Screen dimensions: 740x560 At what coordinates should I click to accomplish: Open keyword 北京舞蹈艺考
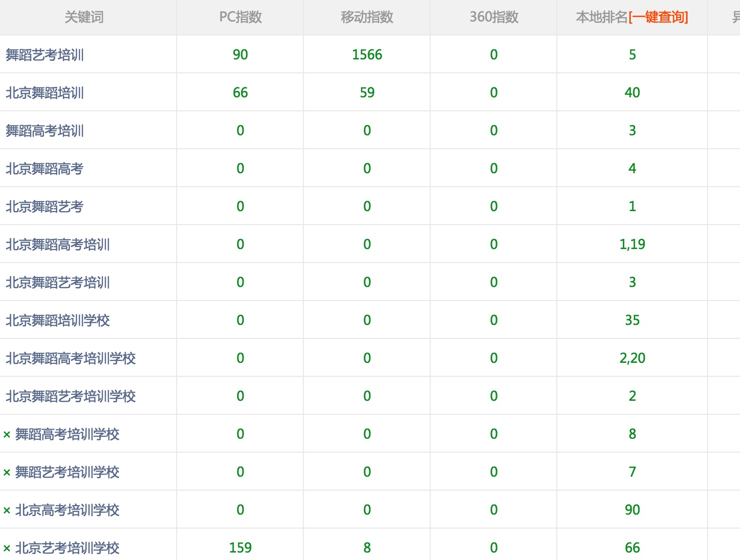point(44,207)
